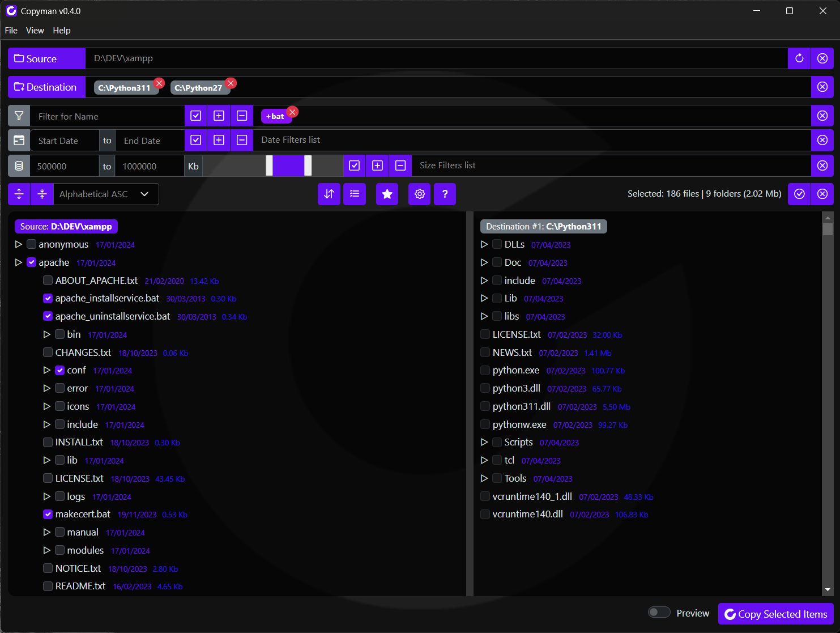Click the Copy Selected Items button

(775, 614)
